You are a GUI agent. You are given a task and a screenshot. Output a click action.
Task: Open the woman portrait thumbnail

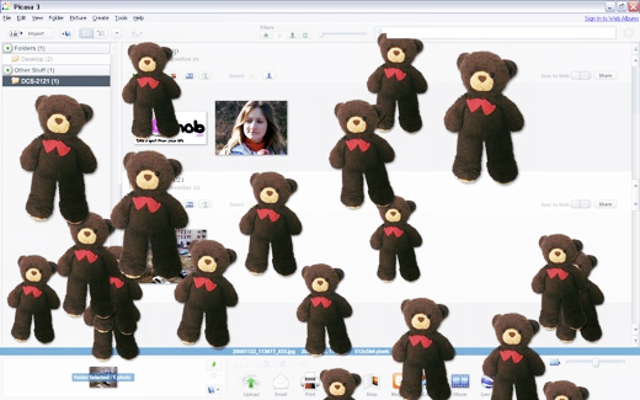tap(251, 128)
